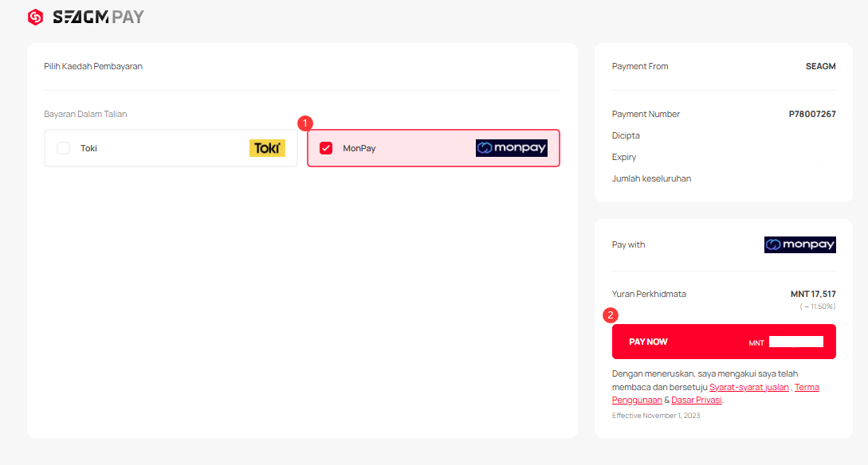
Task: Select the Toki payment method label
Action: click(88, 148)
